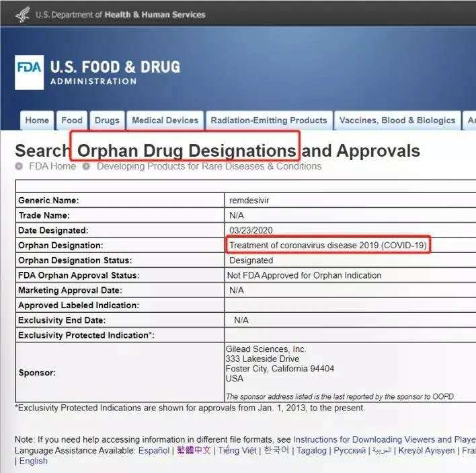Open Developing Products for Rare Diseases link

209,166
